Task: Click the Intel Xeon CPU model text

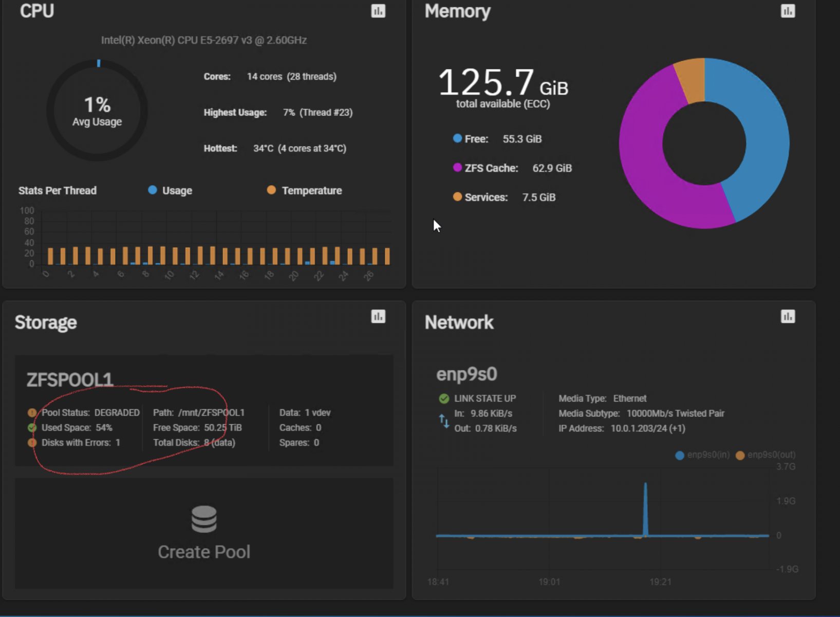Action: pyautogui.click(x=204, y=40)
